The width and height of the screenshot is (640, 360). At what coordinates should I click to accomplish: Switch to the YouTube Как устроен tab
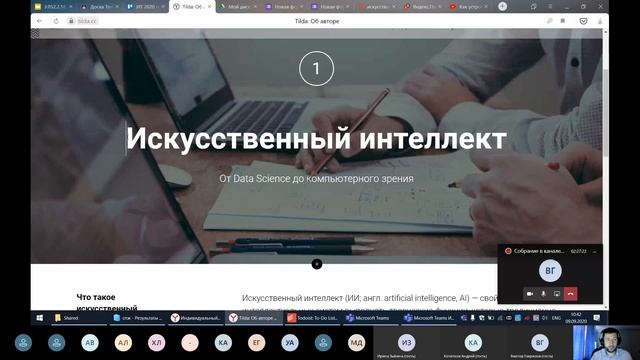pyautogui.click(x=469, y=7)
